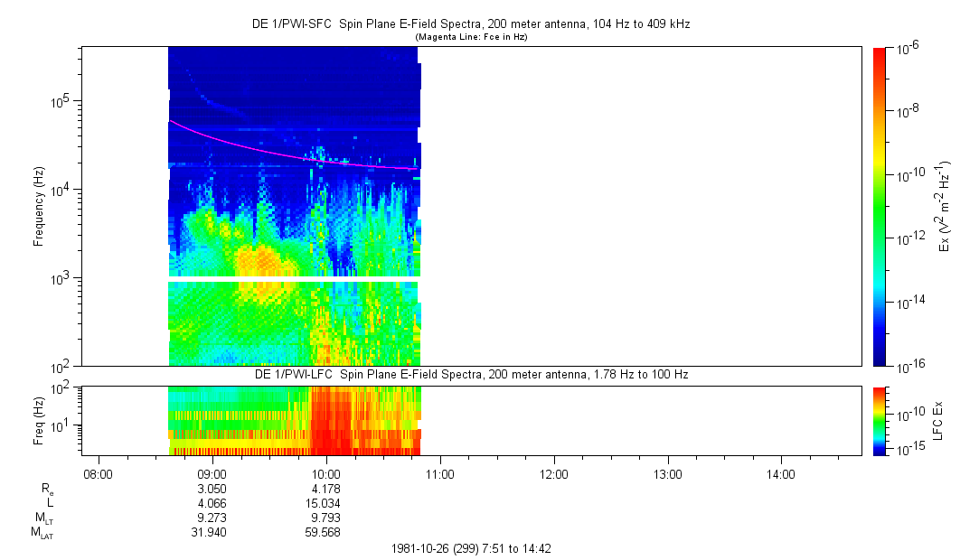This screenshot has height=560, width=979.
Task: Select the 12:00 time tick label
Action: (x=554, y=474)
